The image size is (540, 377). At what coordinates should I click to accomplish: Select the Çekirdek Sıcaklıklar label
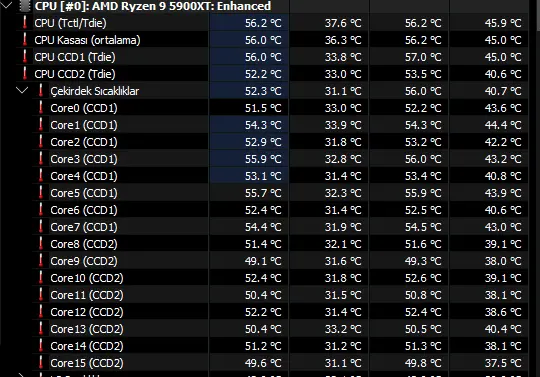coord(95,91)
